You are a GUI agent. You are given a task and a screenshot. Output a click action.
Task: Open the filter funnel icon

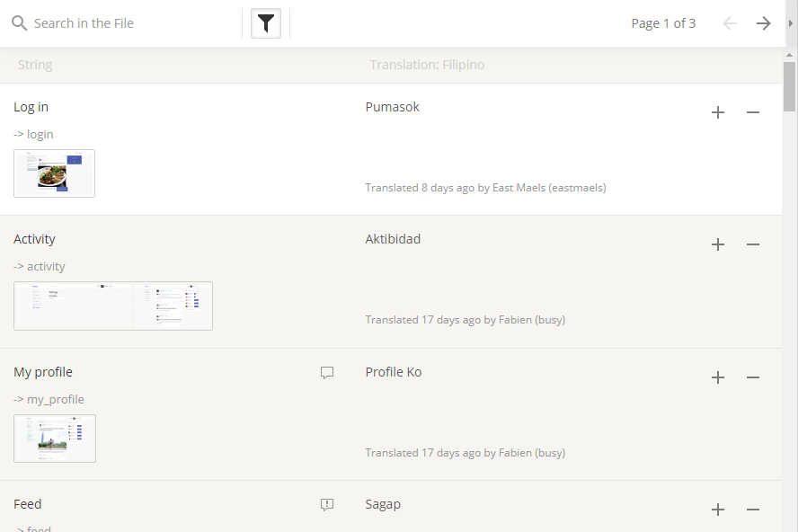(266, 23)
